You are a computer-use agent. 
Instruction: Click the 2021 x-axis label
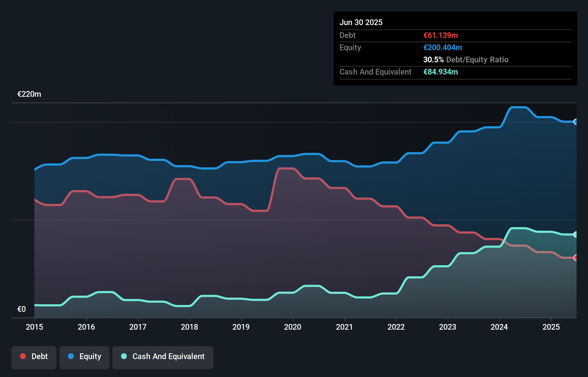click(x=344, y=327)
